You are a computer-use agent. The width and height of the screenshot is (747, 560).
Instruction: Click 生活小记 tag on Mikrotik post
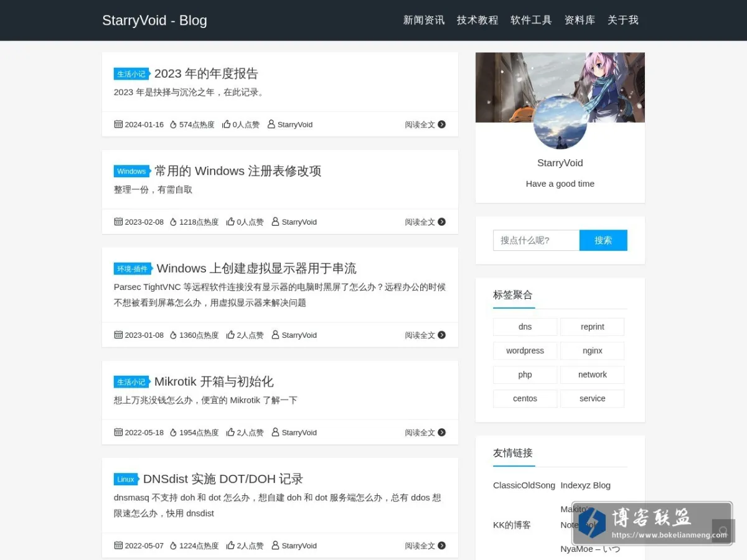[131, 382]
